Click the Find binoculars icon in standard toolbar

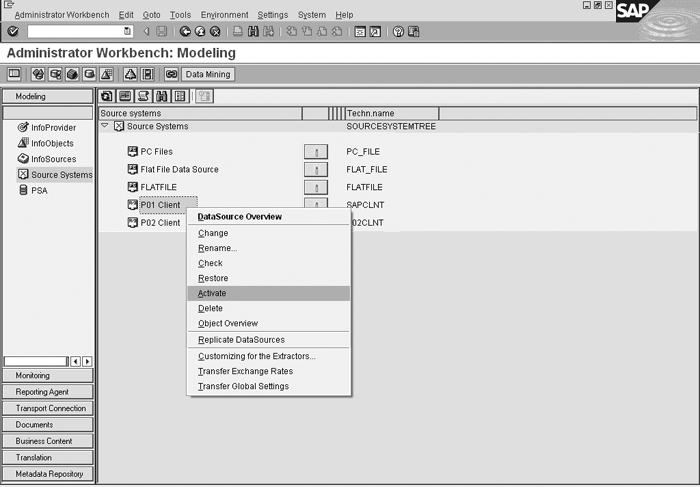click(253, 31)
